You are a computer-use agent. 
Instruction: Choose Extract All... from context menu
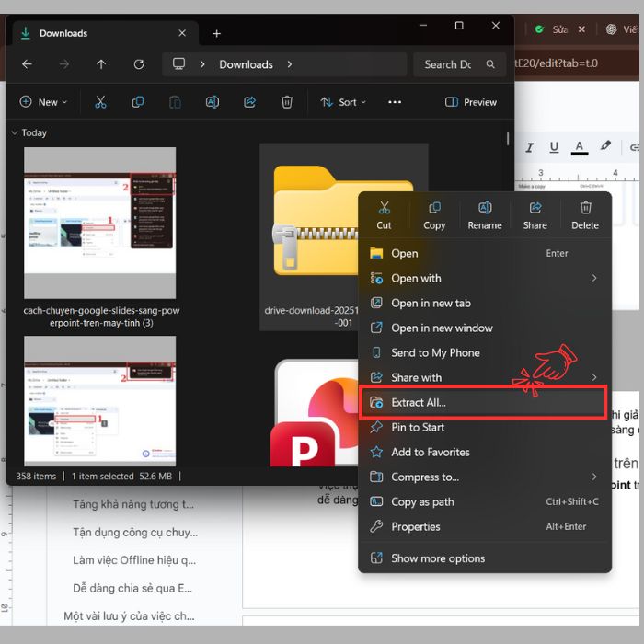pyautogui.click(x=483, y=402)
